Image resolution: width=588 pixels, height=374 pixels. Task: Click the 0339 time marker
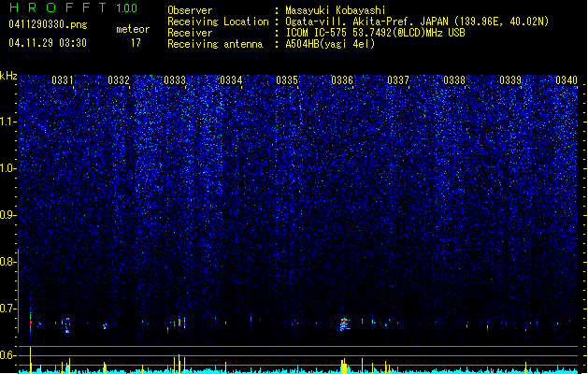510,80
